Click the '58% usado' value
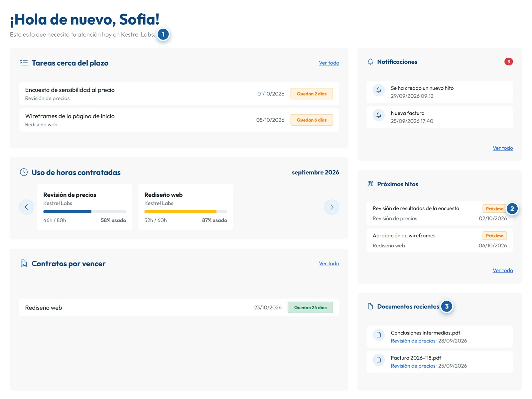This screenshot has height=399, width=532. click(x=113, y=220)
